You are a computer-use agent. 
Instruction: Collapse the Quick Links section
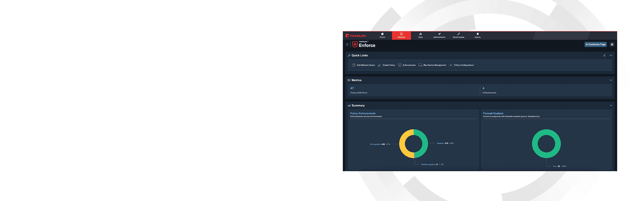[x=611, y=55]
